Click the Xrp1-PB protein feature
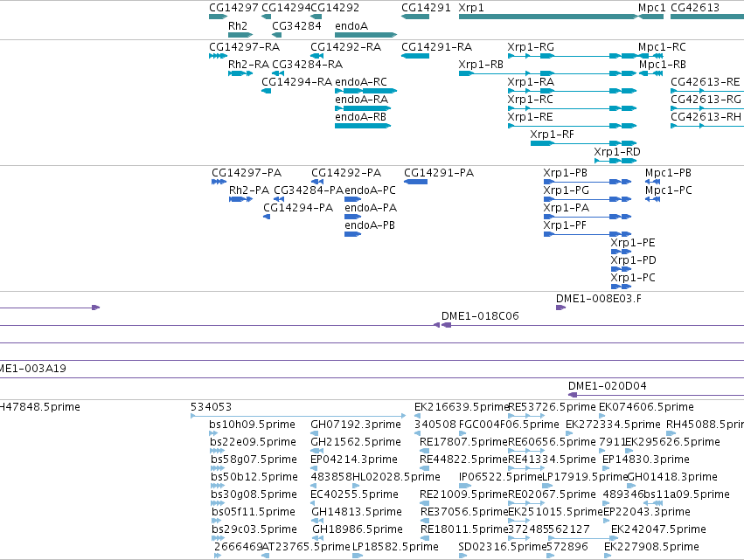The width and height of the screenshot is (744, 560). click(588, 182)
